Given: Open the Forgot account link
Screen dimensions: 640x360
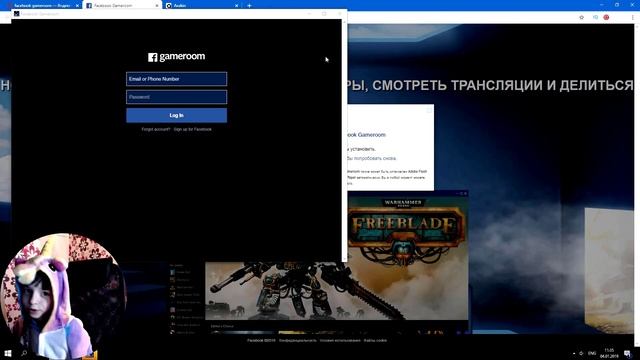Looking at the screenshot, I should click(156, 129).
